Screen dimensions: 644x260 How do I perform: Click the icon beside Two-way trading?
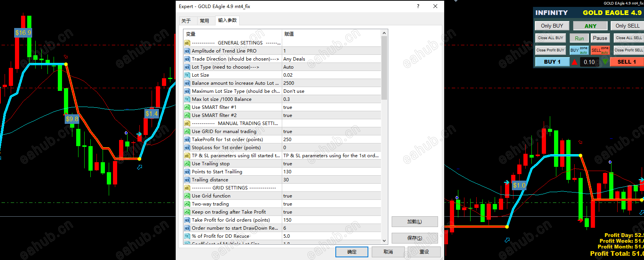[x=187, y=204]
